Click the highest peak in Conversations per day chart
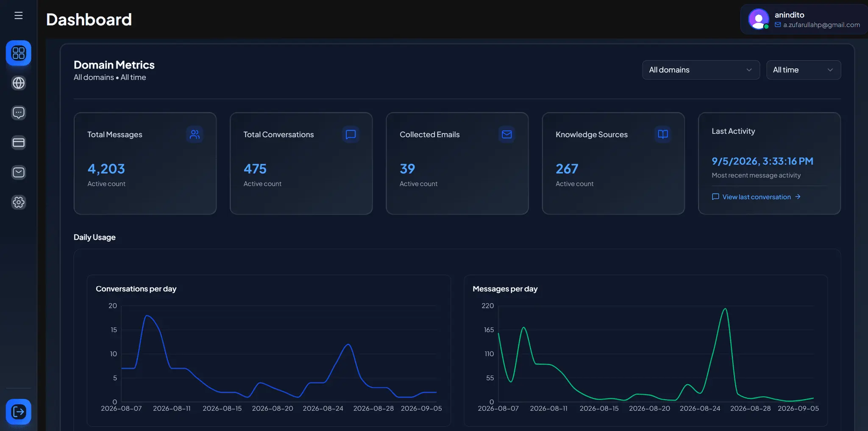The height and width of the screenshot is (431, 868). [147, 315]
